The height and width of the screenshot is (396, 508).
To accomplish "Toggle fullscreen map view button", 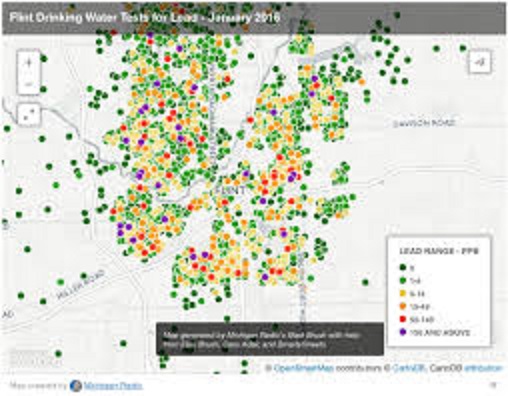I will click(x=29, y=115).
